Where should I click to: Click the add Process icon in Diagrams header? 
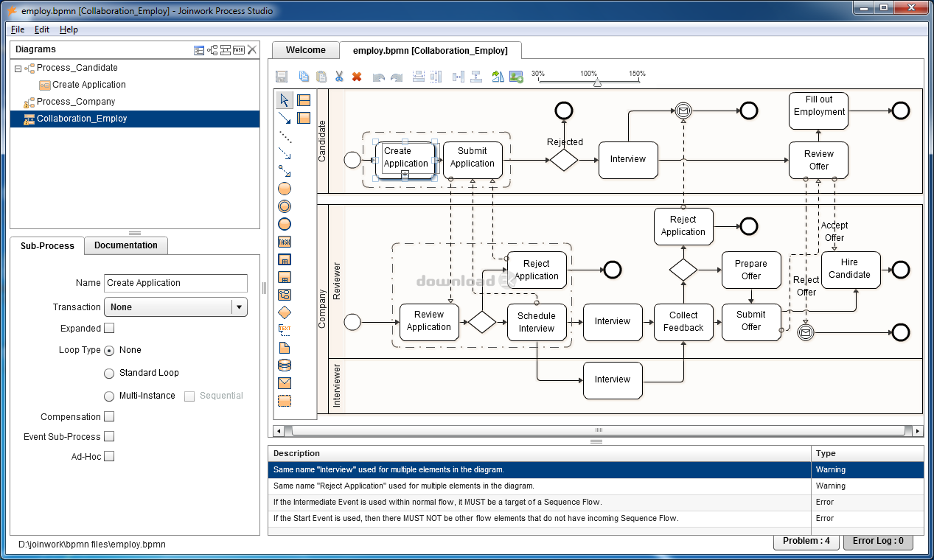212,50
